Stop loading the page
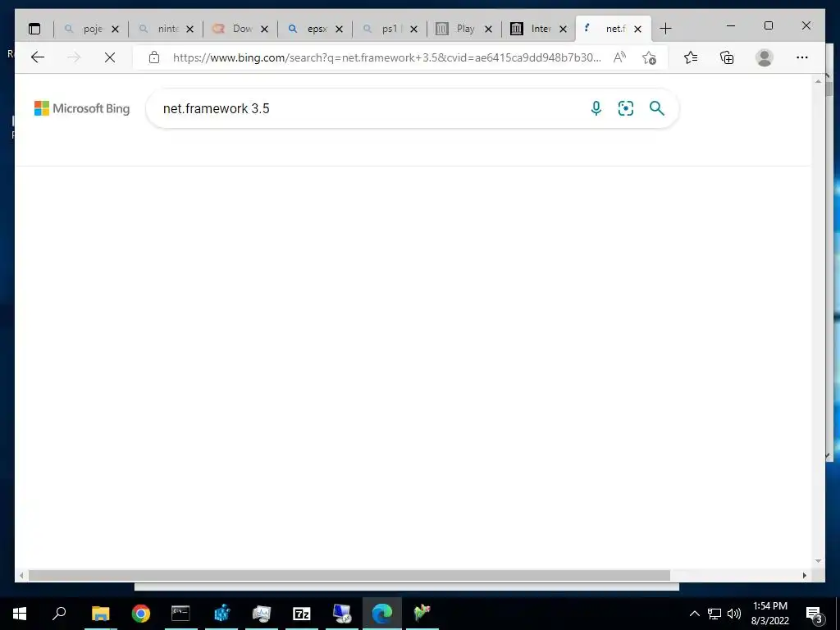 point(110,57)
